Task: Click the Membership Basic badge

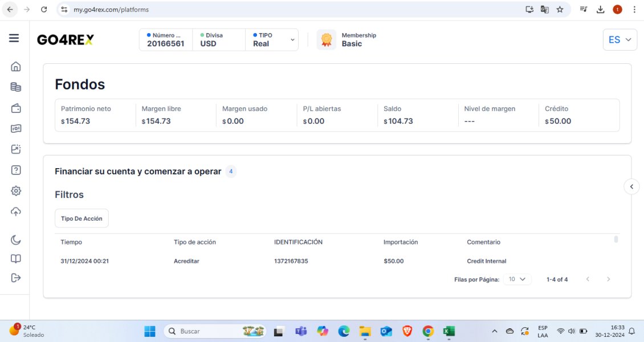Action: coord(347,40)
